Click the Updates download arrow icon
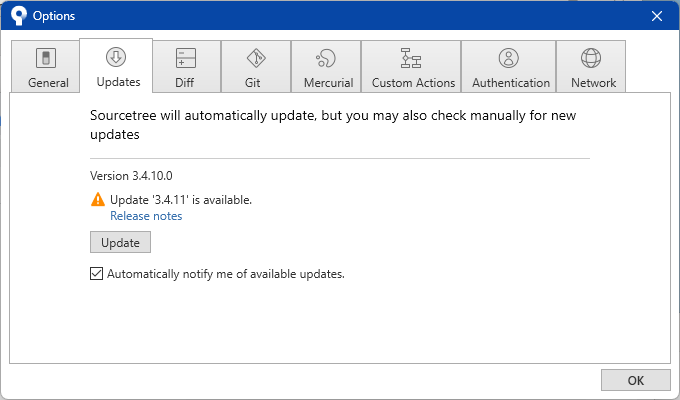Viewport: 680px width, 400px height. click(116, 56)
